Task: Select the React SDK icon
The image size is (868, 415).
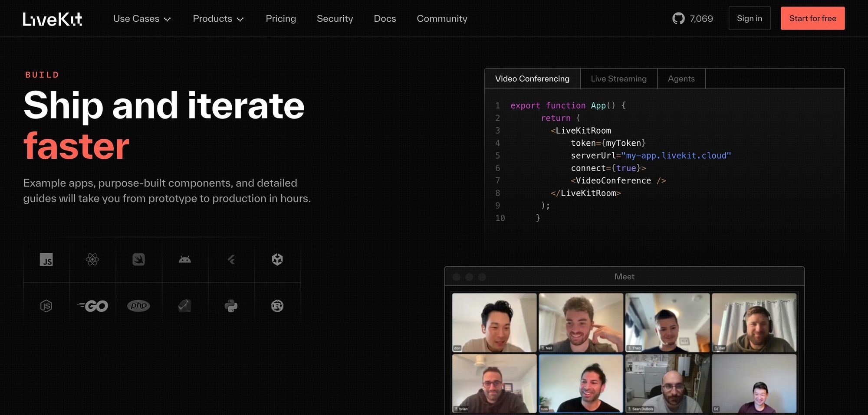Action: pos(92,260)
